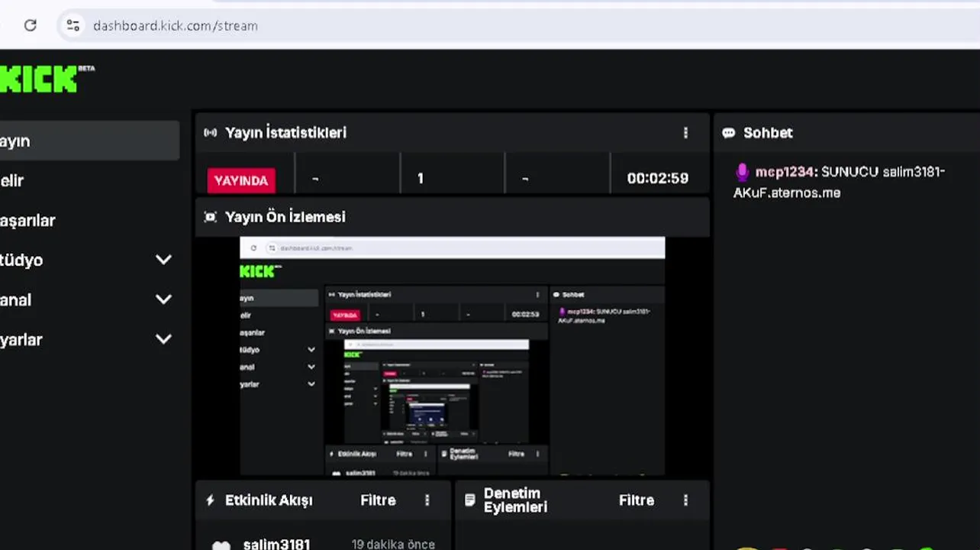Image resolution: width=980 pixels, height=550 pixels.
Task: Click the Yayın Ön İzlemesi panel title
Action: tap(285, 217)
